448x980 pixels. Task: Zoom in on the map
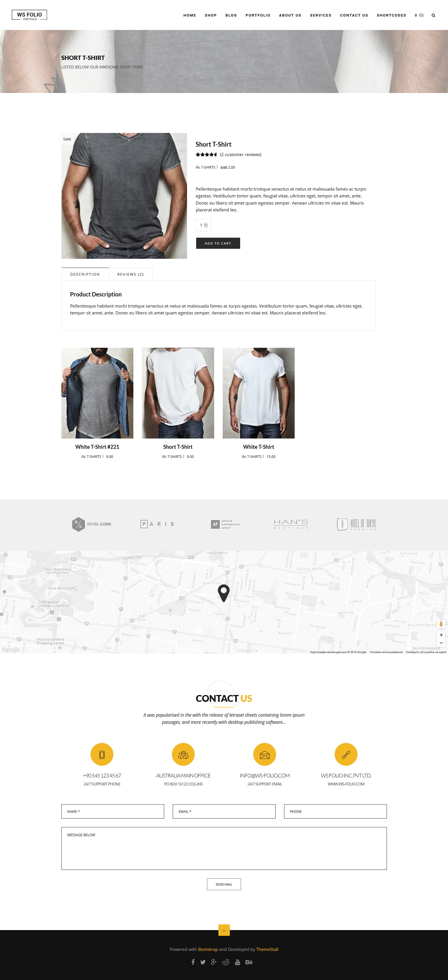pyautogui.click(x=441, y=635)
